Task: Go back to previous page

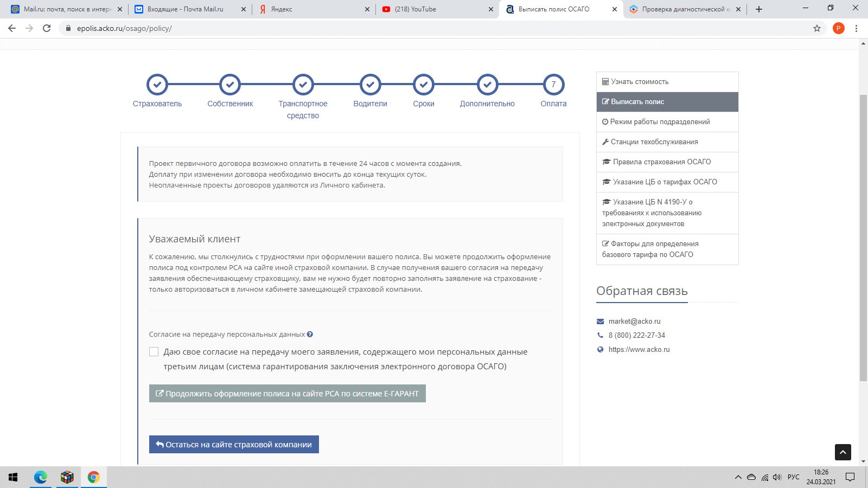Action: [12, 28]
